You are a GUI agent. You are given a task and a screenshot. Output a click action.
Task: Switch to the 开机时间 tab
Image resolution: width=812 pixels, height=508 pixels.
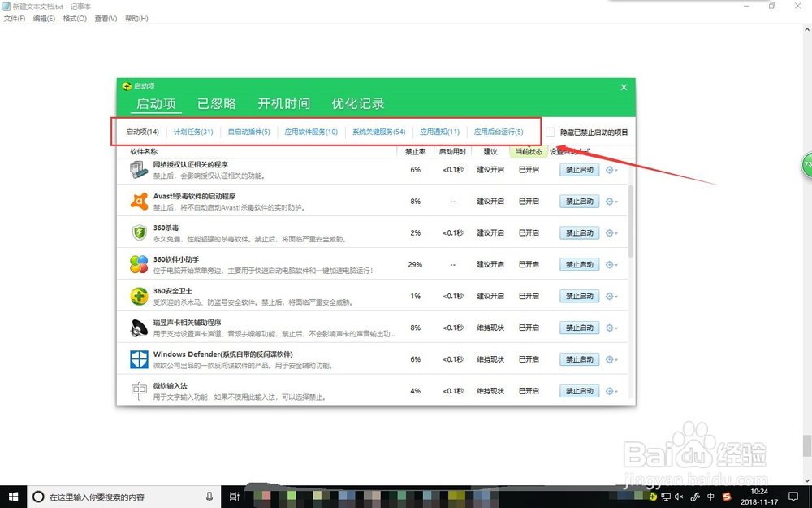tap(283, 103)
